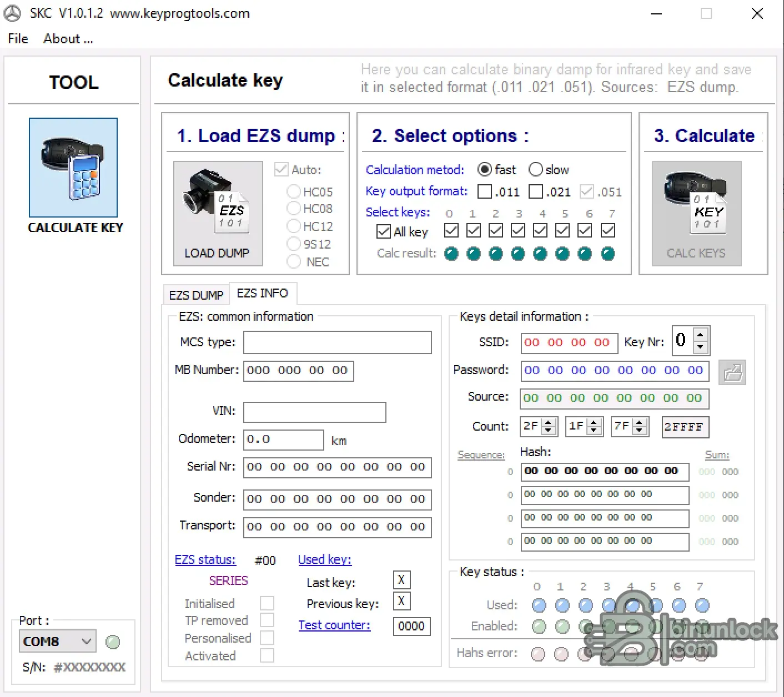Click the Last key X box
Viewport: 784px width, 697px height.
pos(401,580)
